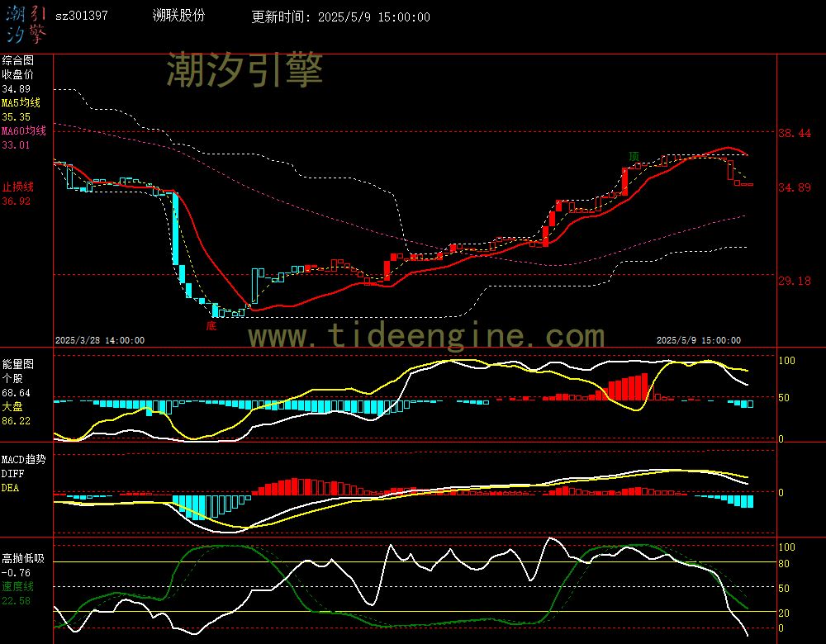Screen dimensions: 826x644
Task: Click the 0 axis label in MACD panel
Action: click(781, 493)
